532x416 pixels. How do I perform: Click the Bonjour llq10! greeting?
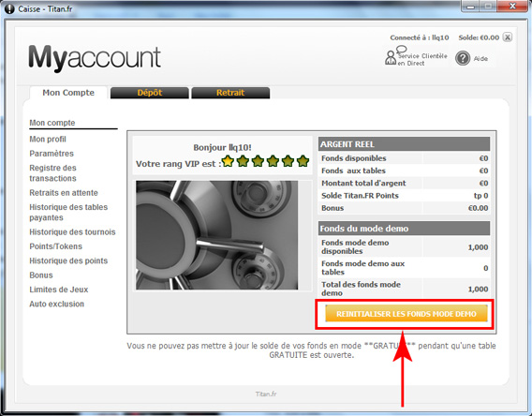coord(222,148)
